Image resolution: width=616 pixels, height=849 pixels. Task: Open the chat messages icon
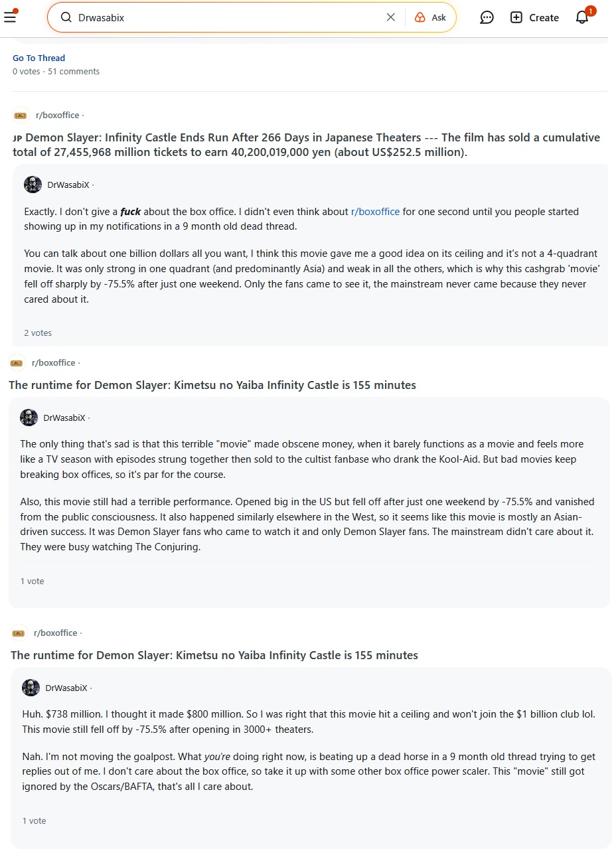click(487, 17)
